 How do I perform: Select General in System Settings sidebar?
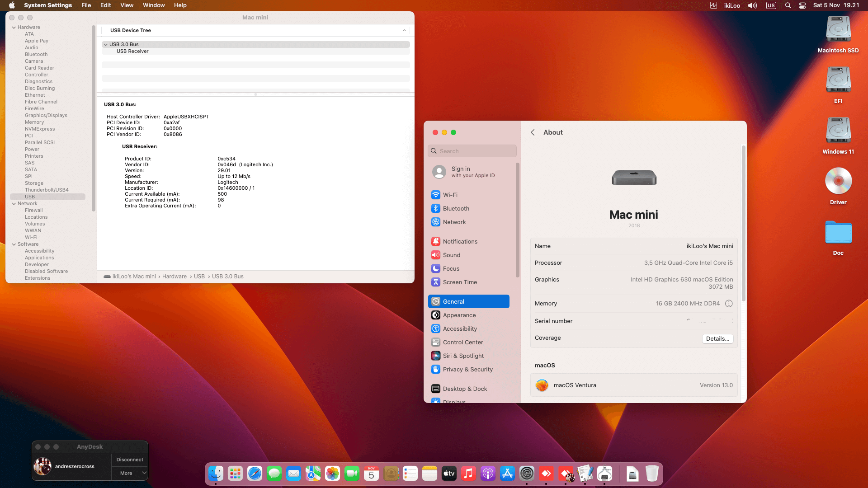pyautogui.click(x=468, y=301)
